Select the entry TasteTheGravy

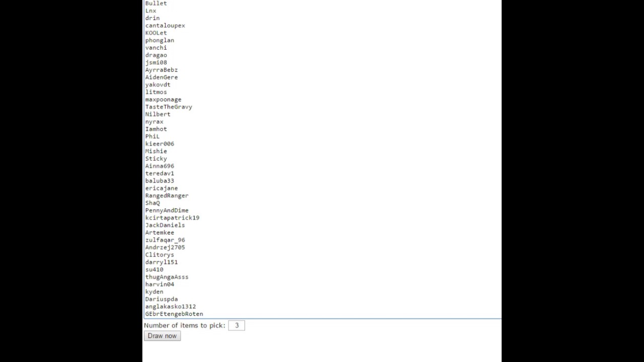pyautogui.click(x=169, y=107)
